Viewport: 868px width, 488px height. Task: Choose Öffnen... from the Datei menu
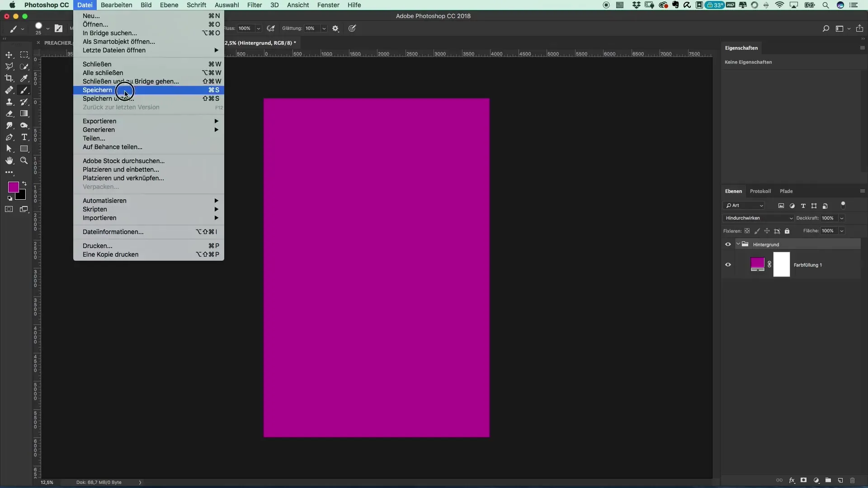(149, 24)
